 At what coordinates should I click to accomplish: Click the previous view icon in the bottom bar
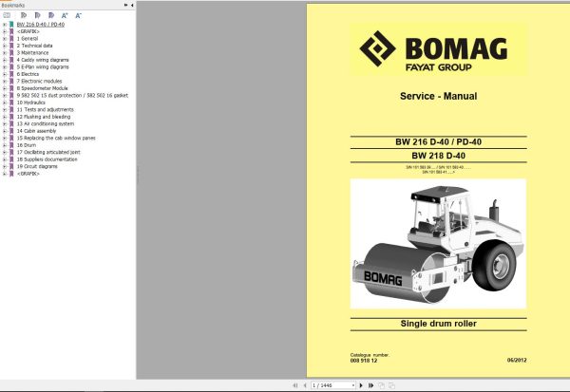click(x=381, y=385)
